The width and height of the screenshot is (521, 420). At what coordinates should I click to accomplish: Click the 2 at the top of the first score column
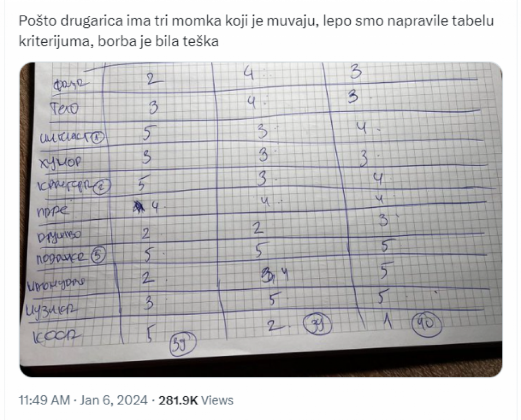[x=152, y=80]
